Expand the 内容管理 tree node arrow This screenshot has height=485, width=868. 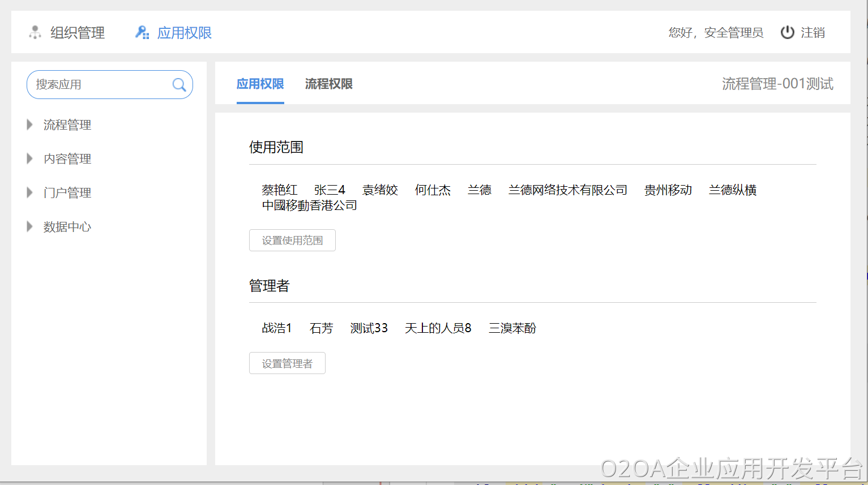30,158
